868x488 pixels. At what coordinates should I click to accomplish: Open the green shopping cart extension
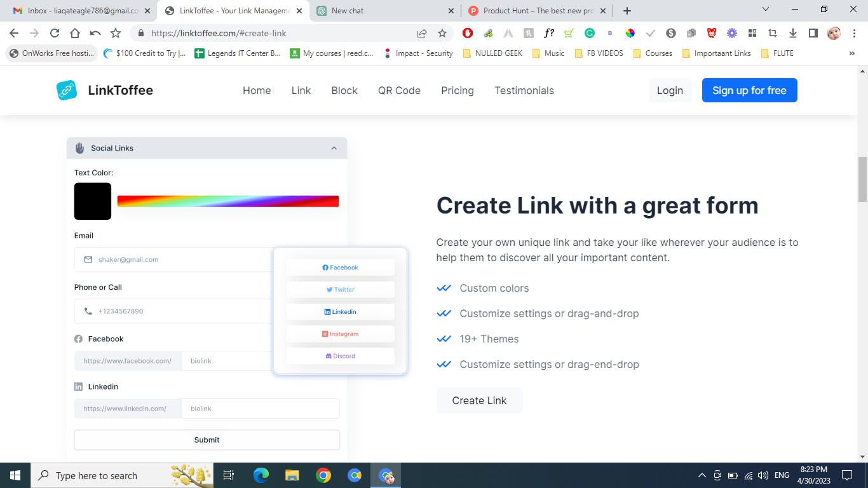click(x=569, y=33)
